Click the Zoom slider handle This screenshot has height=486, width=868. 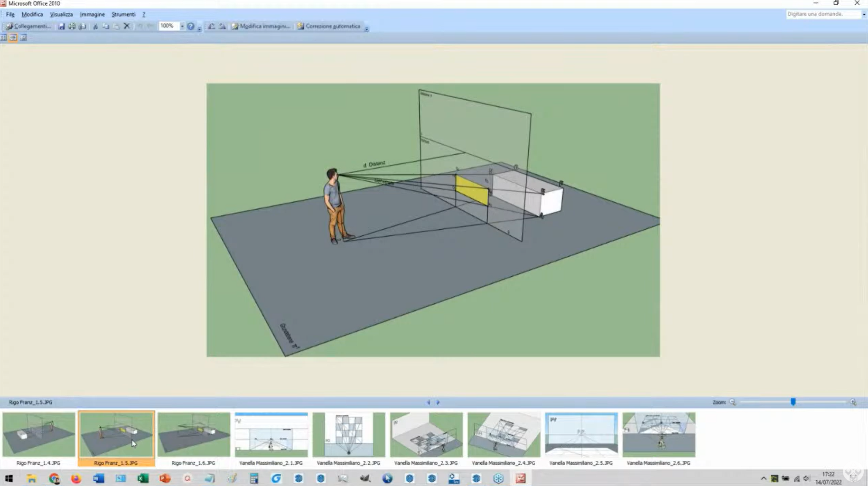click(x=793, y=402)
